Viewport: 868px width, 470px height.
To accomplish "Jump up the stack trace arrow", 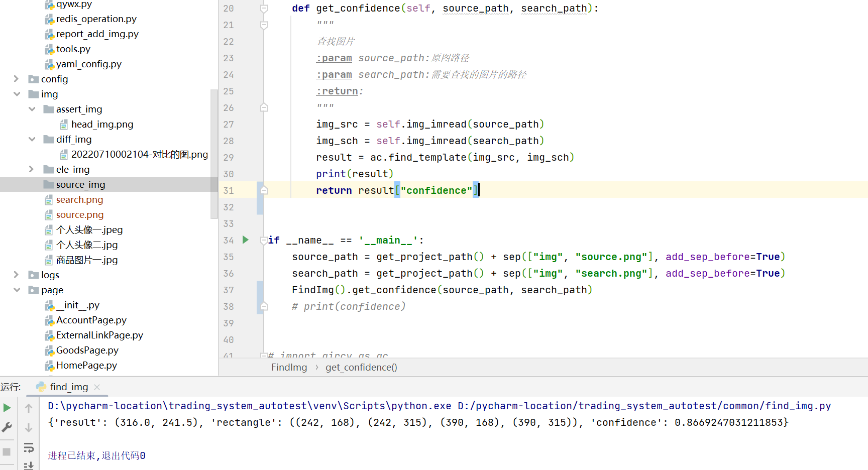I will click(x=29, y=408).
